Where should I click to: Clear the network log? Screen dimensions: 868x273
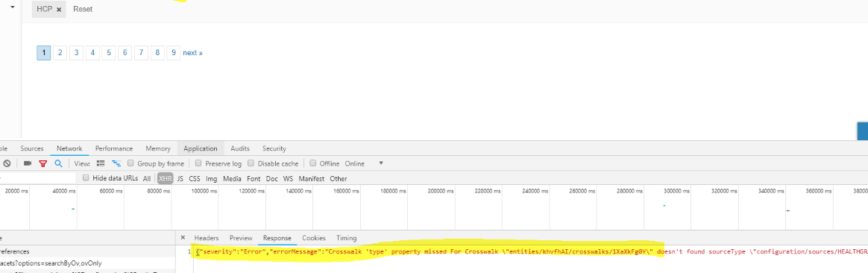tap(7, 163)
